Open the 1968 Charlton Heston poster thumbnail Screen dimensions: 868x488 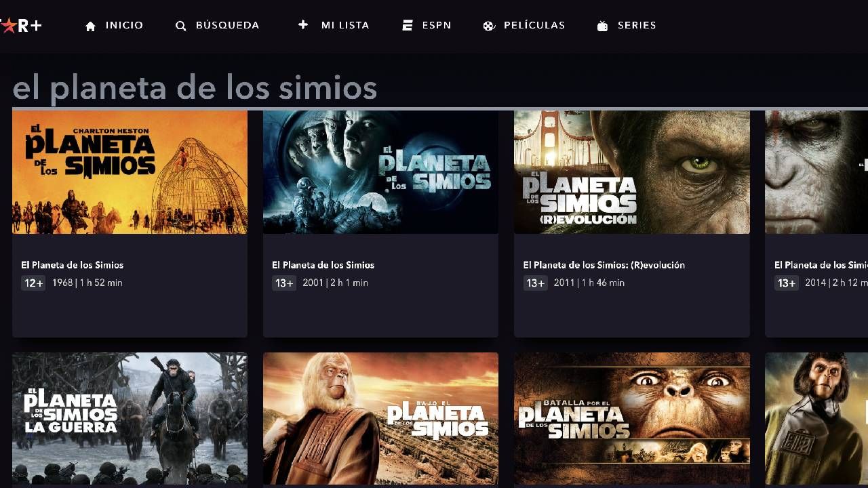coord(130,172)
